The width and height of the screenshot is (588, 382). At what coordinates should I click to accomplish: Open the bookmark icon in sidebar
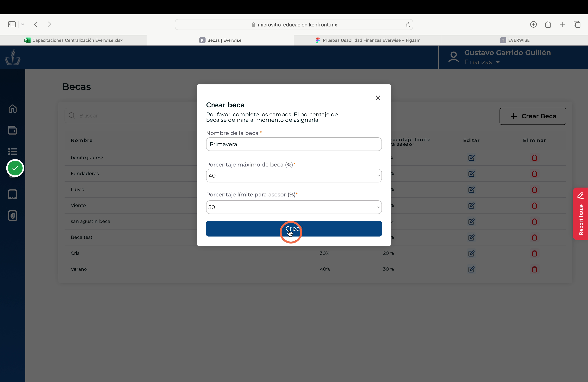pos(13,194)
